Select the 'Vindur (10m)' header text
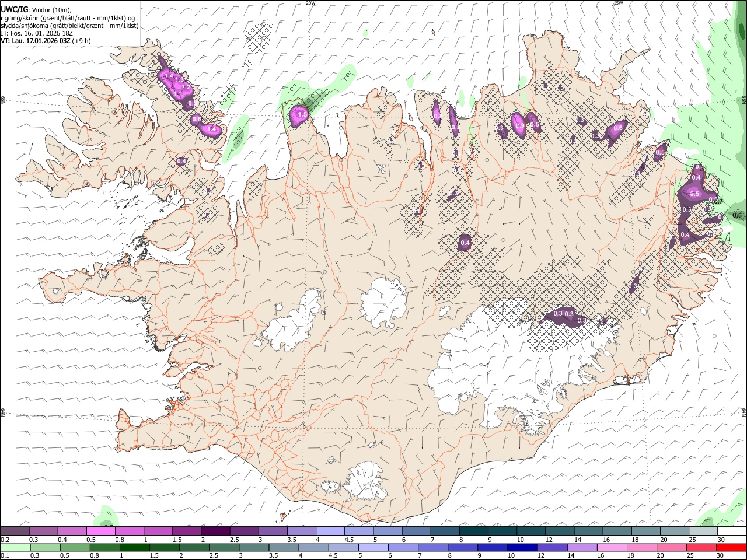This screenshot has height=560, width=747. click(51, 10)
